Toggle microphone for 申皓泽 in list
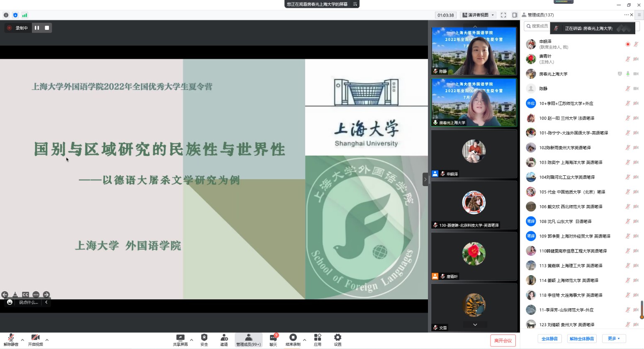This screenshot has height=349, width=644. [636, 44]
